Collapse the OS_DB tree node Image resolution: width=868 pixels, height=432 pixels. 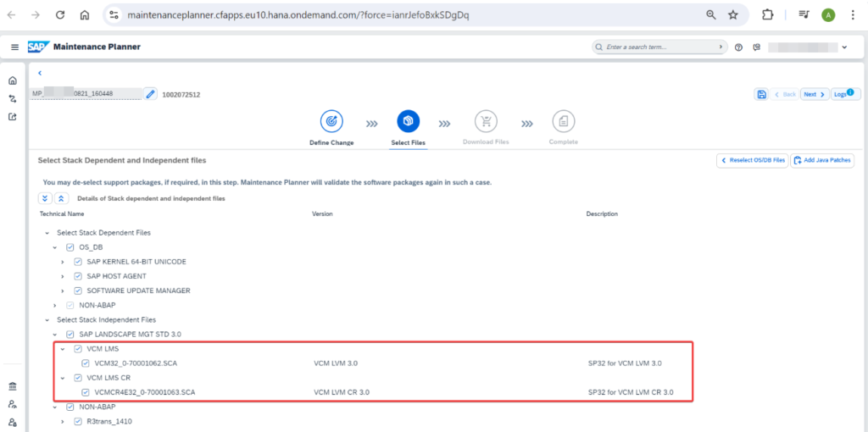[x=55, y=247]
